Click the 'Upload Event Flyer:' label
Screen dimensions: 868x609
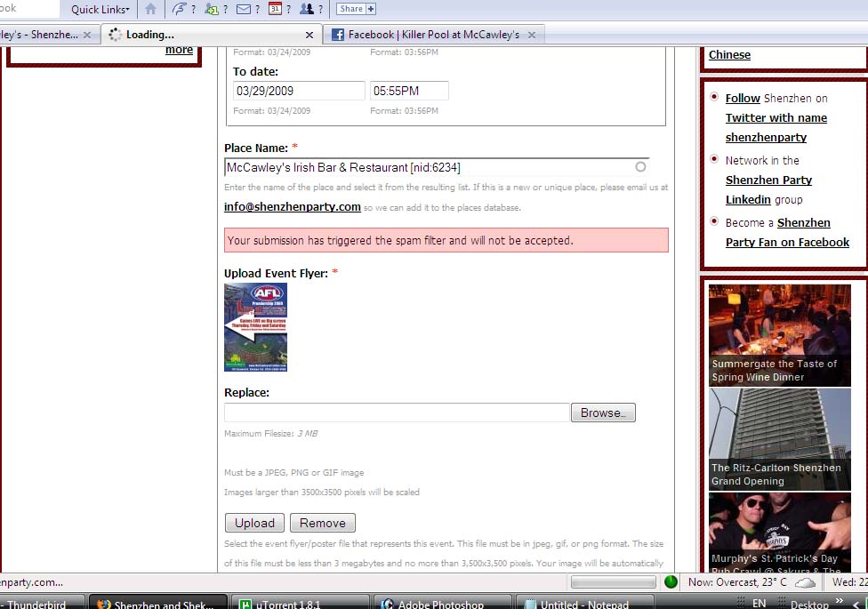pyautogui.click(x=276, y=274)
